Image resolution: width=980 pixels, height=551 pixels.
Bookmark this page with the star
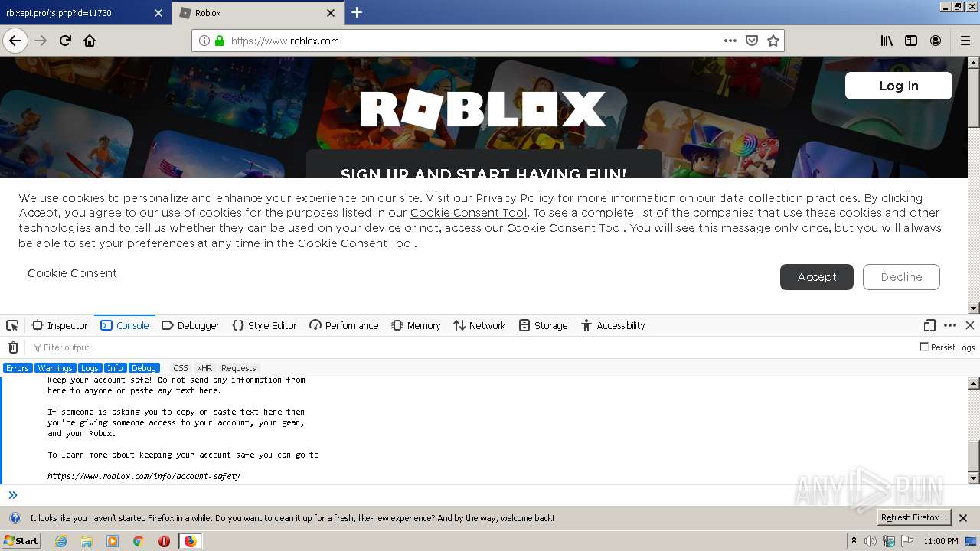773,41
